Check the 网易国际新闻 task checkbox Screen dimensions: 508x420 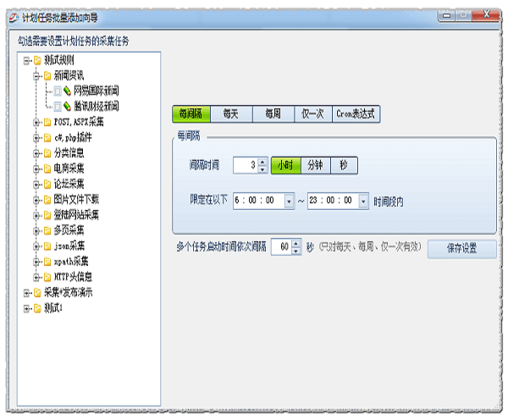coord(58,91)
